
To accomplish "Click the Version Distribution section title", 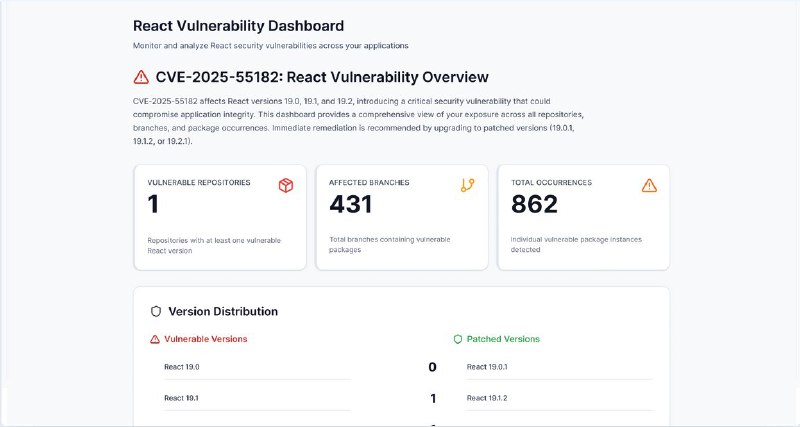I will coord(223,311).
